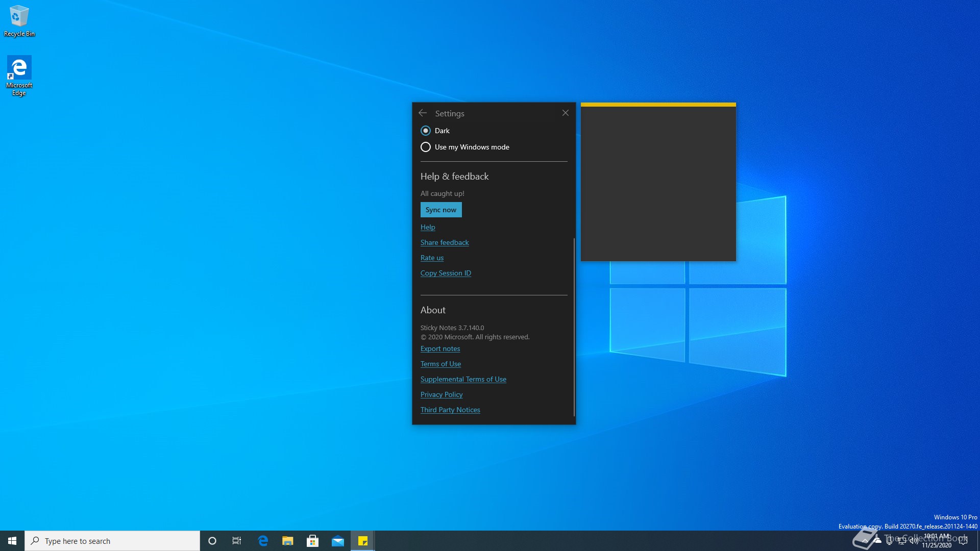Viewport: 980px width, 551px height.
Task: Open the Mail app from the taskbar
Action: (338, 541)
